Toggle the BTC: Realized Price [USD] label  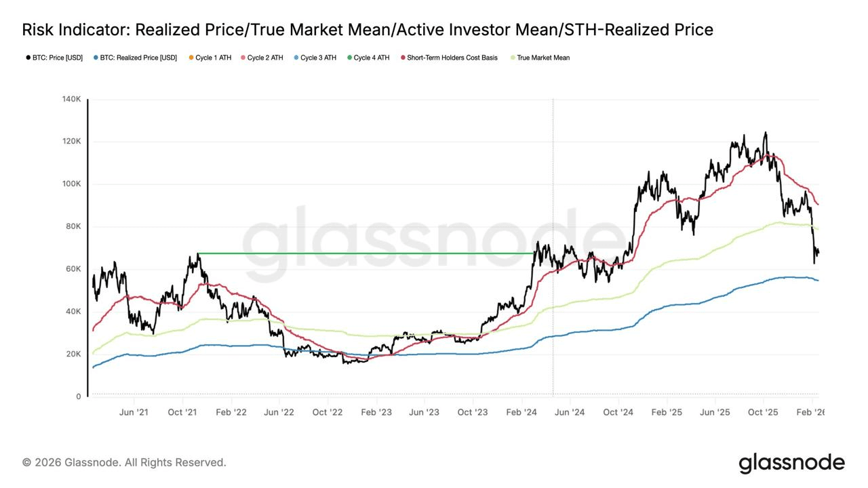coord(138,58)
